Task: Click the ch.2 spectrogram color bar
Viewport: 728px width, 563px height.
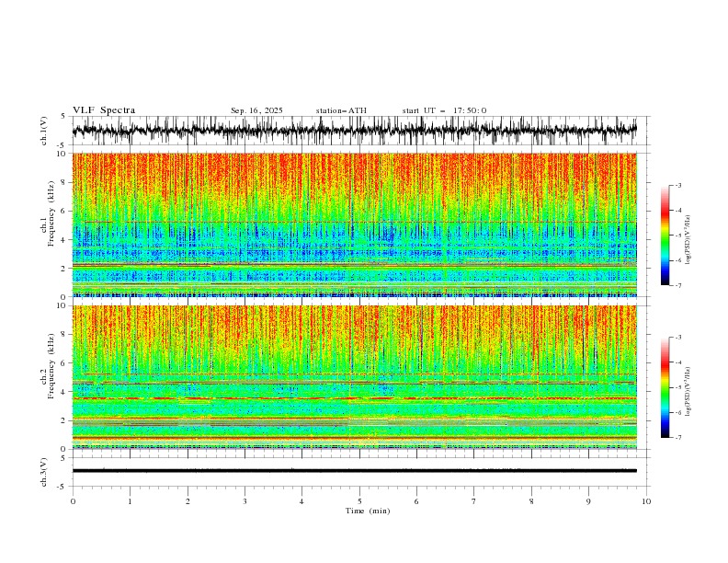Action: 665,387
